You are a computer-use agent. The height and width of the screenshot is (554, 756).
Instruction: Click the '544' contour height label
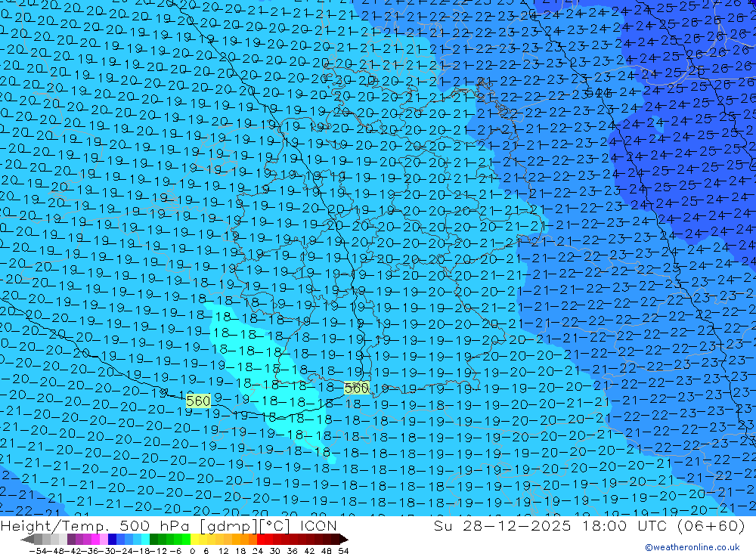click(x=598, y=92)
